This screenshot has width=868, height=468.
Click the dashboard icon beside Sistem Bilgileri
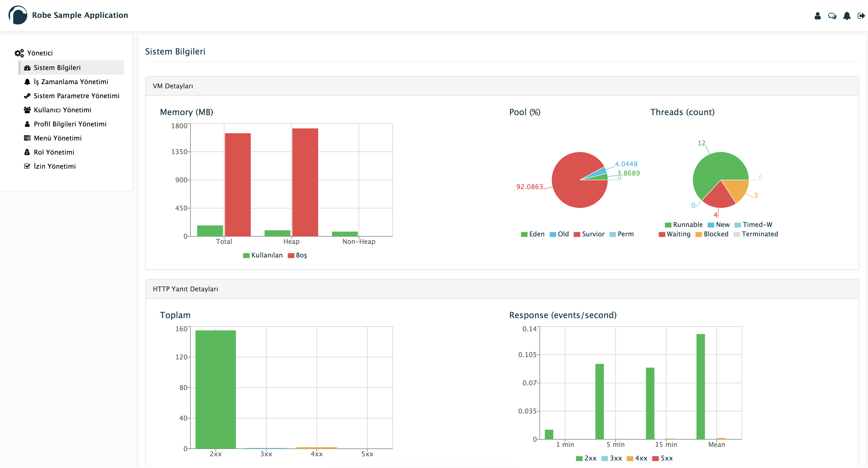point(27,68)
